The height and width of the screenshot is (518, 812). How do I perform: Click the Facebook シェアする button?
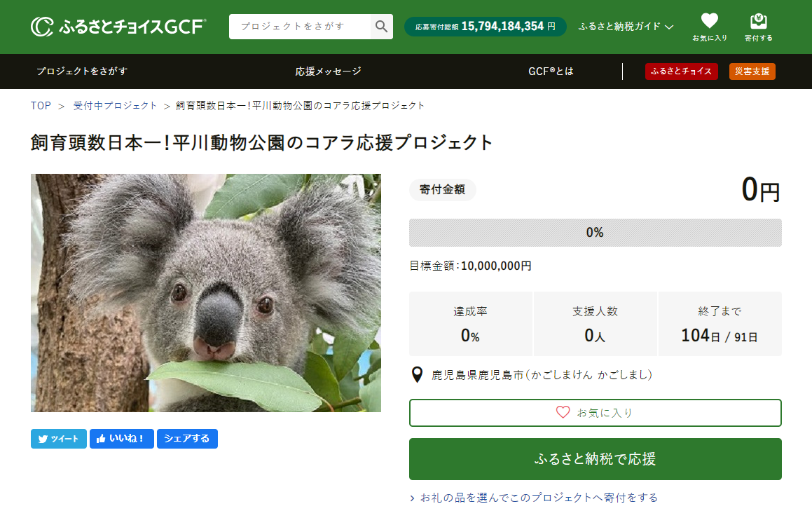[x=187, y=439]
